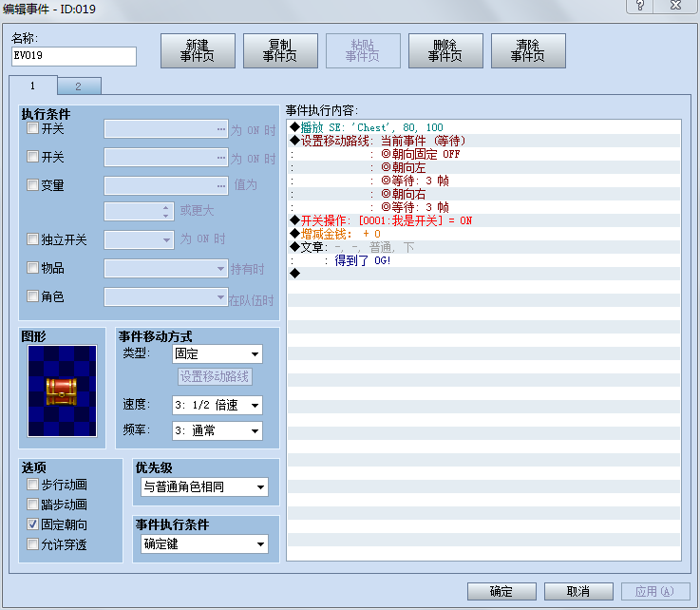This screenshot has height=610, width=700.
Task: Open the treasure chest graphic preview
Action: pos(62,391)
